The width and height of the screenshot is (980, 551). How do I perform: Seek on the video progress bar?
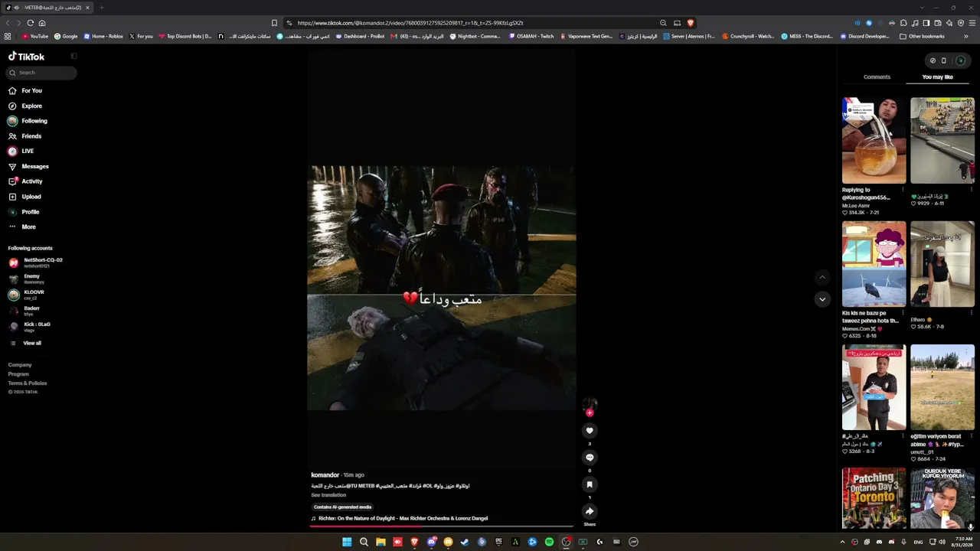[442, 526]
